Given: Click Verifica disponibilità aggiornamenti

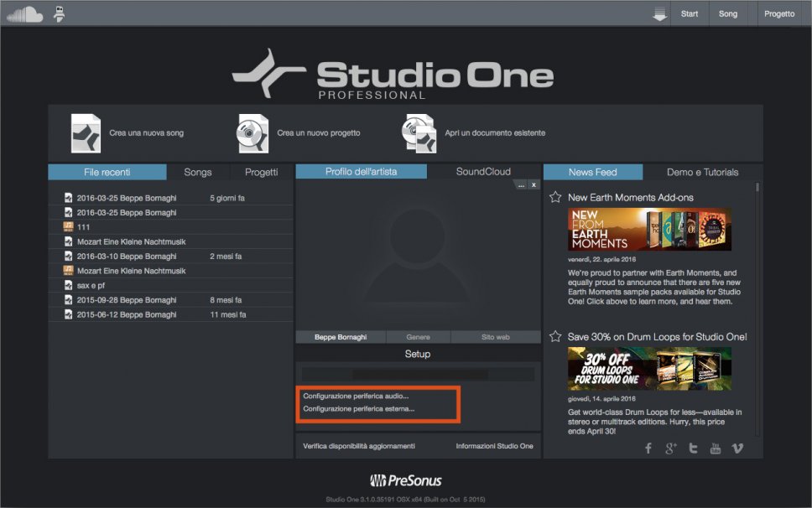Looking at the screenshot, I should pos(359,446).
